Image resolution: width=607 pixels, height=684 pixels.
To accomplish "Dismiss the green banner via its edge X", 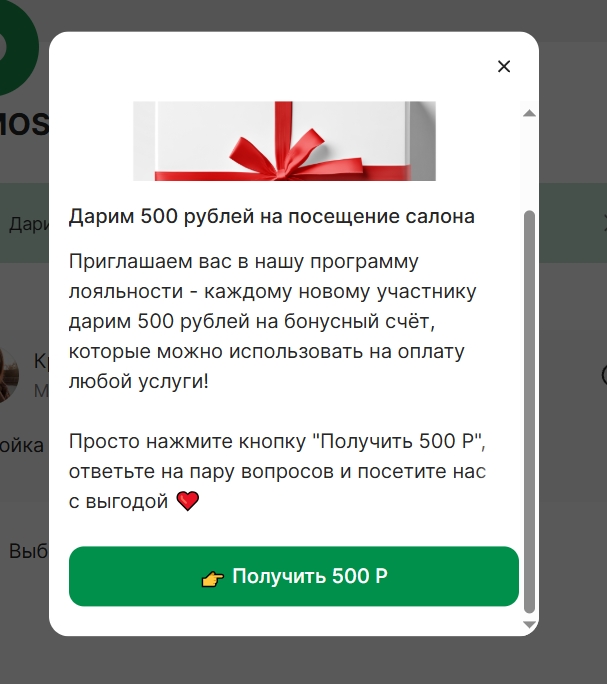I will point(604,223).
